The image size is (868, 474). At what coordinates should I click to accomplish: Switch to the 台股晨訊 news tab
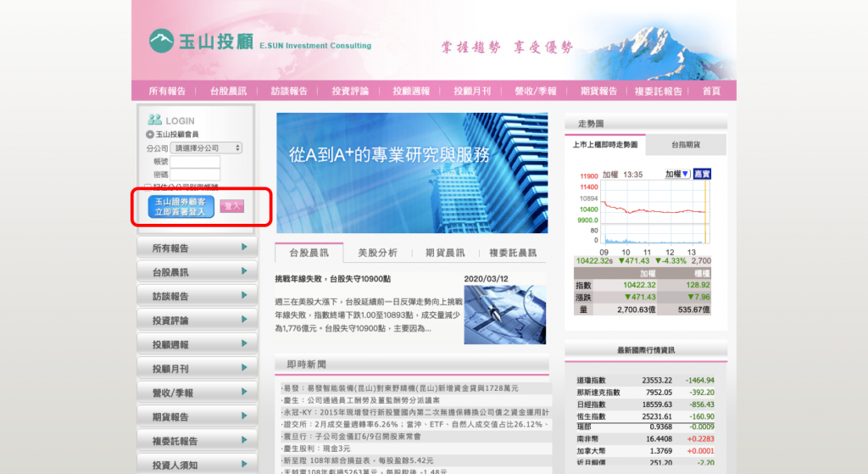click(309, 253)
